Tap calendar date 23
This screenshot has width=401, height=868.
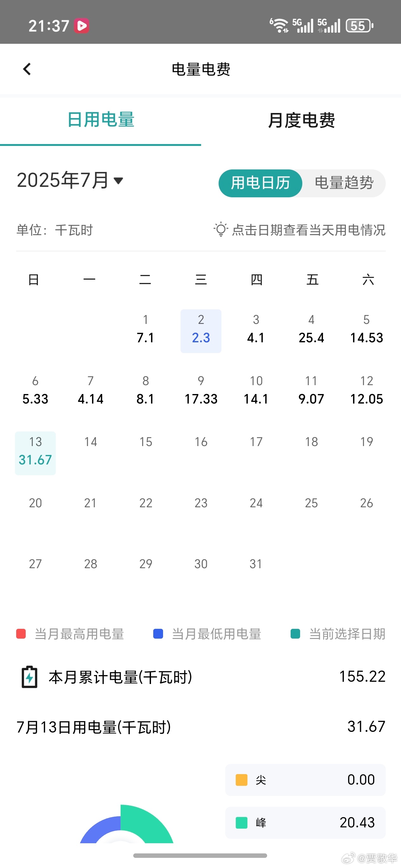pyautogui.click(x=201, y=503)
